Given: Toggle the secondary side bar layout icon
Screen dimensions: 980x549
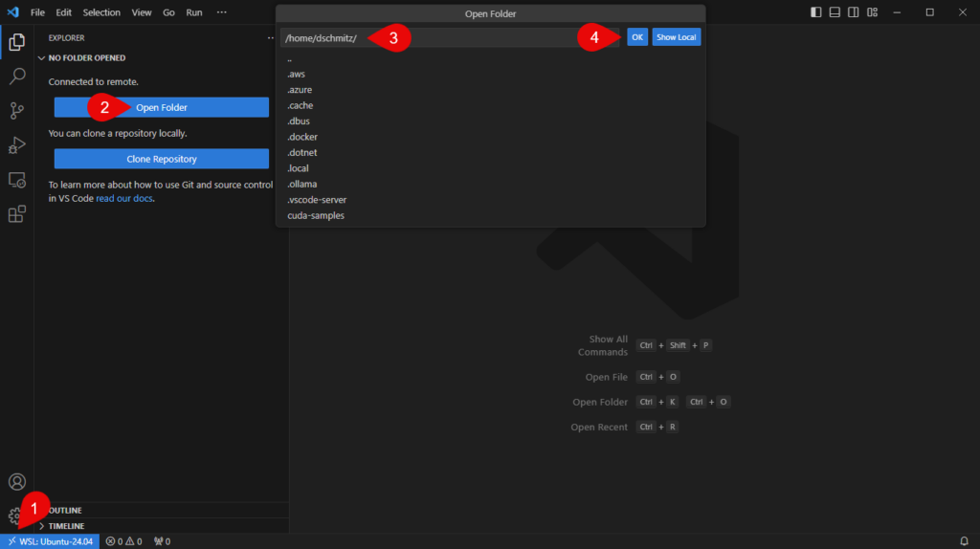Looking at the screenshot, I should click(853, 11).
